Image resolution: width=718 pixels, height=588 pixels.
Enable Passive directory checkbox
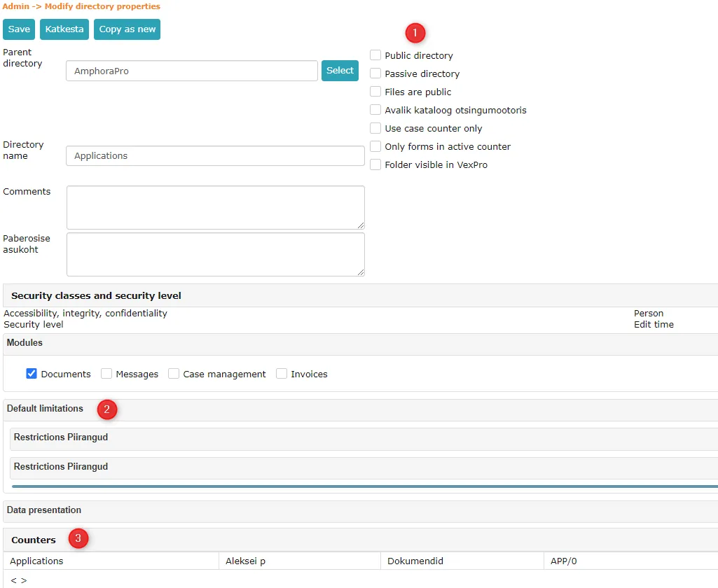pyautogui.click(x=375, y=73)
